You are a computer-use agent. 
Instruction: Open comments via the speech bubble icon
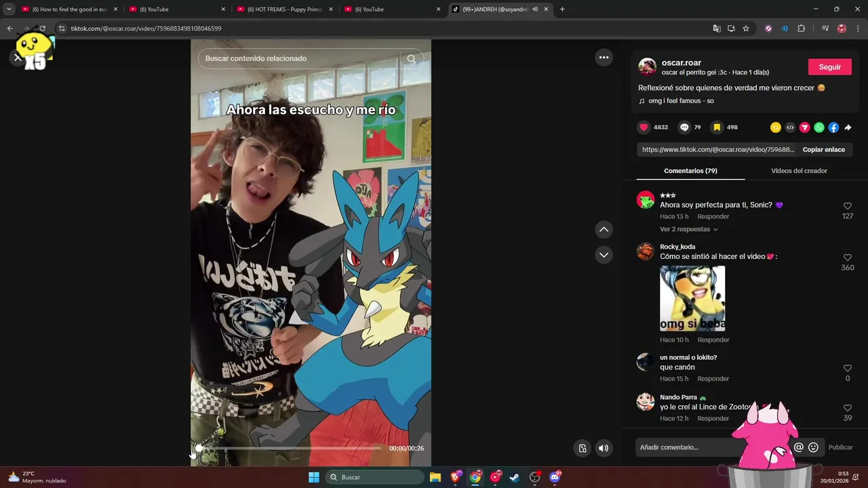[x=684, y=127]
